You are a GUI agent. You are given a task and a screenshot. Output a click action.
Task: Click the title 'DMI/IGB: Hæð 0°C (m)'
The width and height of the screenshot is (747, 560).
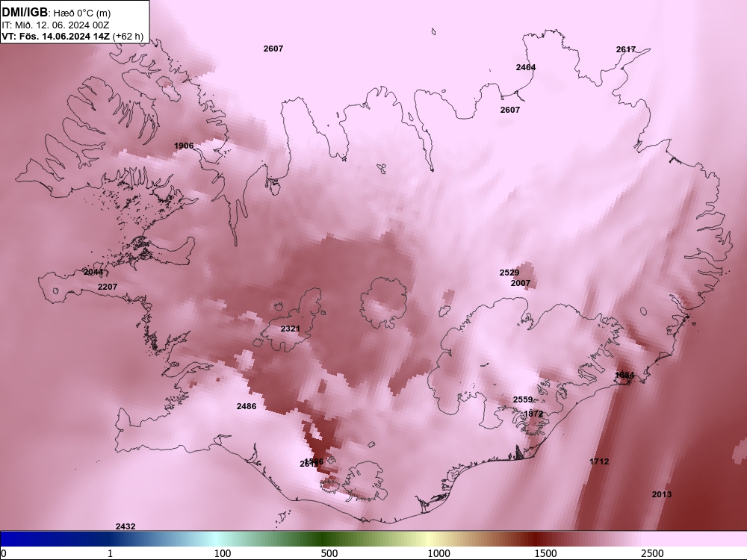56,13
